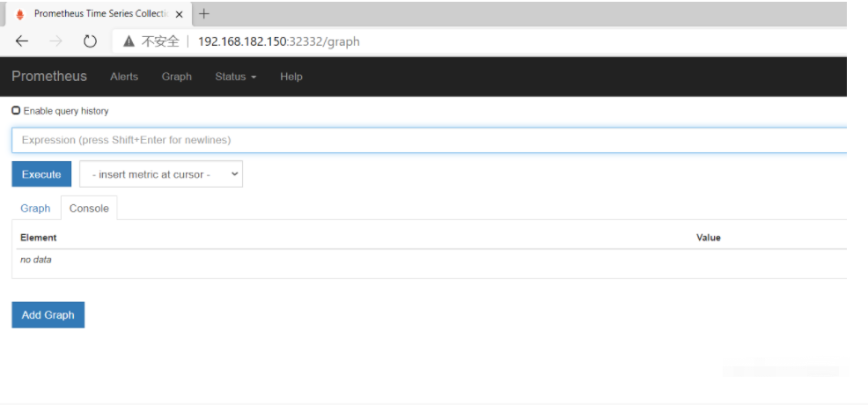Click the Add Graph button
This screenshot has width=868, height=405.
(x=48, y=315)
